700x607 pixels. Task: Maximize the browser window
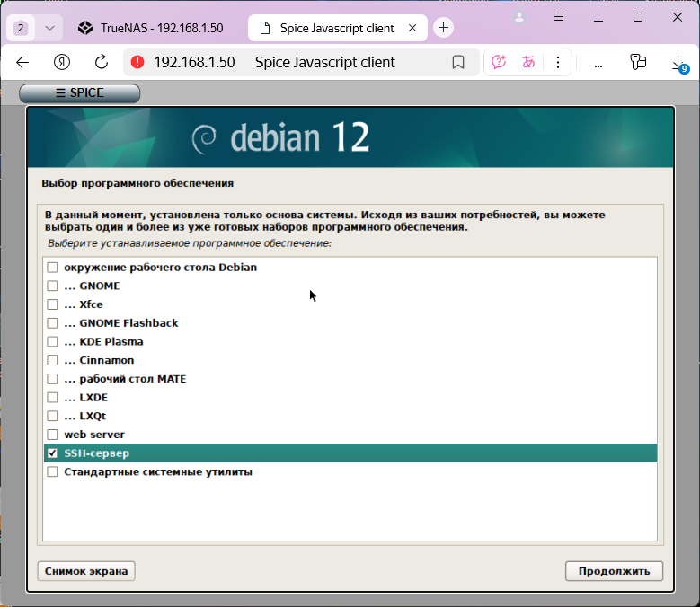pos(638,17)
